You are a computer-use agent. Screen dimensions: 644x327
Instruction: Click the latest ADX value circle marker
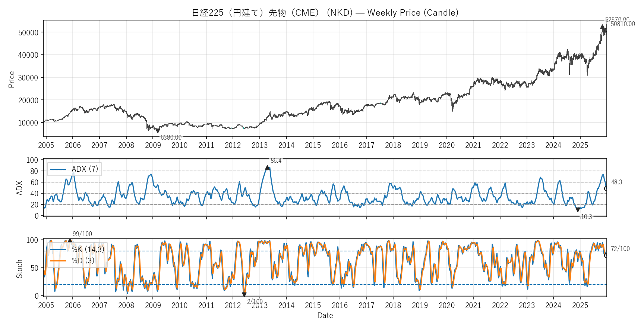tap(606, 188)
